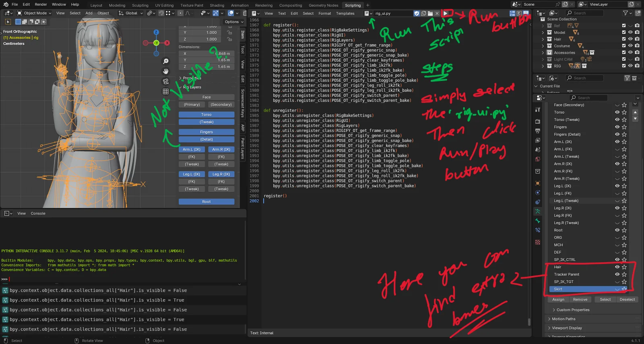644x344 pixels.
Task: Add new collection in the outliner
Action: tap(638, 13)
